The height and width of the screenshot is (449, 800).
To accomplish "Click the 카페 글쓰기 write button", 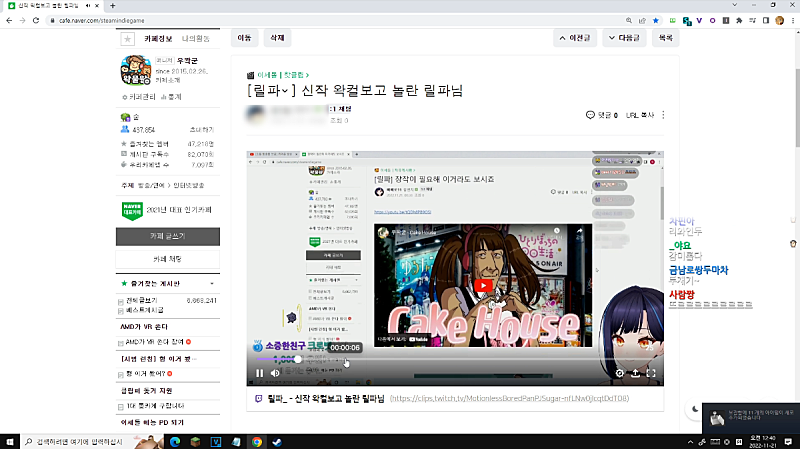I will (168, 236).
